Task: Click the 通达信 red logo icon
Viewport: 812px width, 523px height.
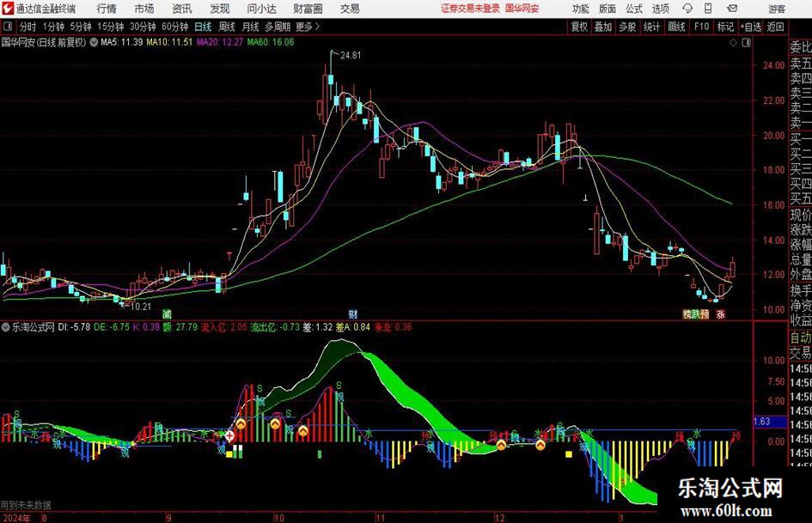Action: click(x=7, y=9)
